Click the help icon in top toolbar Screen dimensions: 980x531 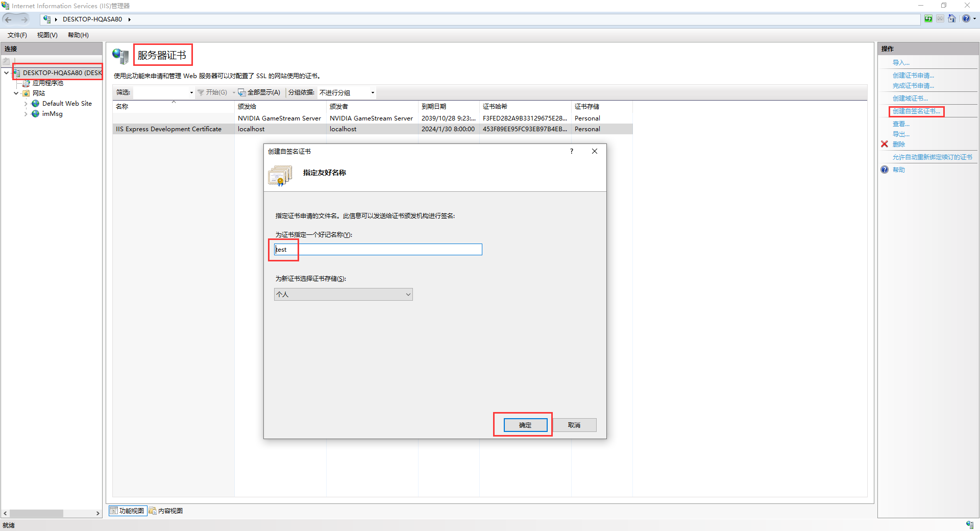(x=966, y=19)
